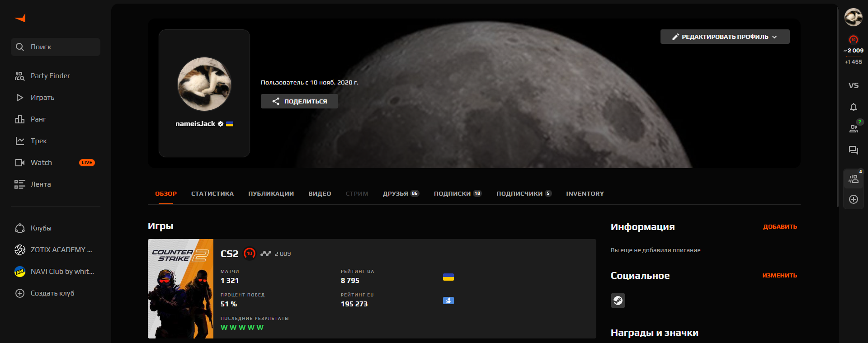Click the EU flag by Рейтинг EU

pos(448,301)
